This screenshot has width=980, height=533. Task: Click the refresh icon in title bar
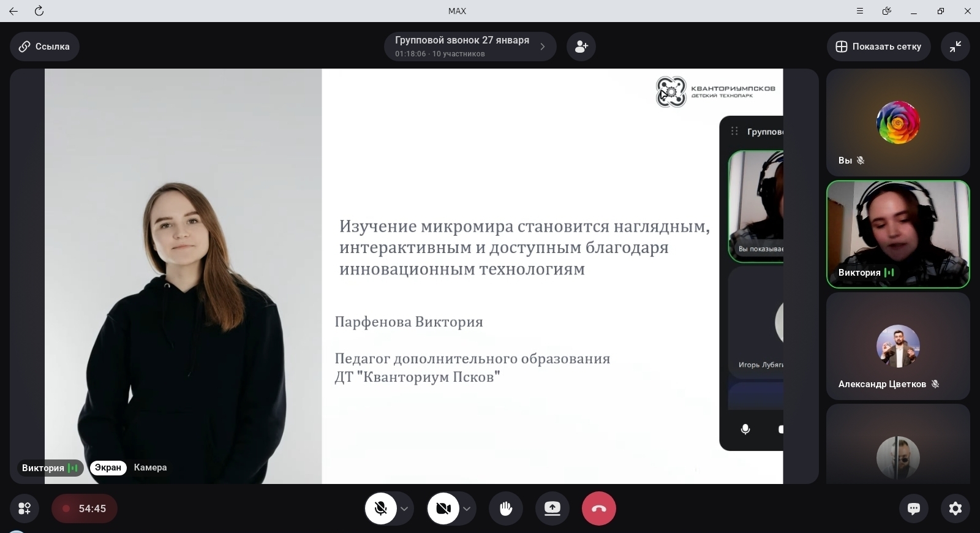point(39,11)
